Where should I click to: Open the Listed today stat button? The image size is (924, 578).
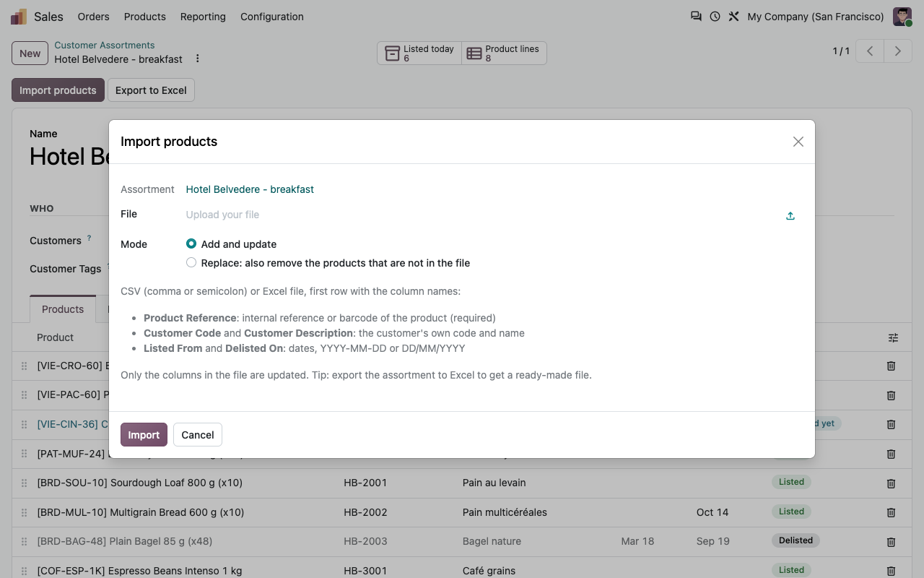coord(419,53)
